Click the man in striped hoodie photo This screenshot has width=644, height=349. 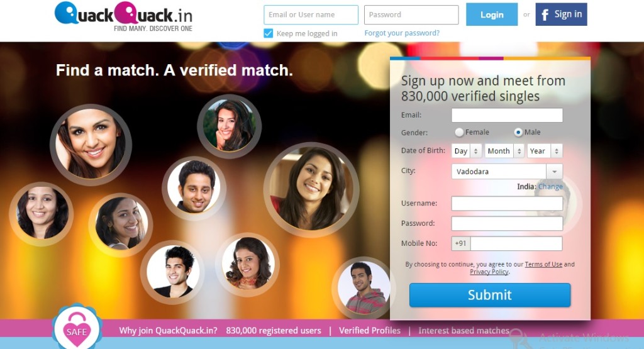(363, 287)
